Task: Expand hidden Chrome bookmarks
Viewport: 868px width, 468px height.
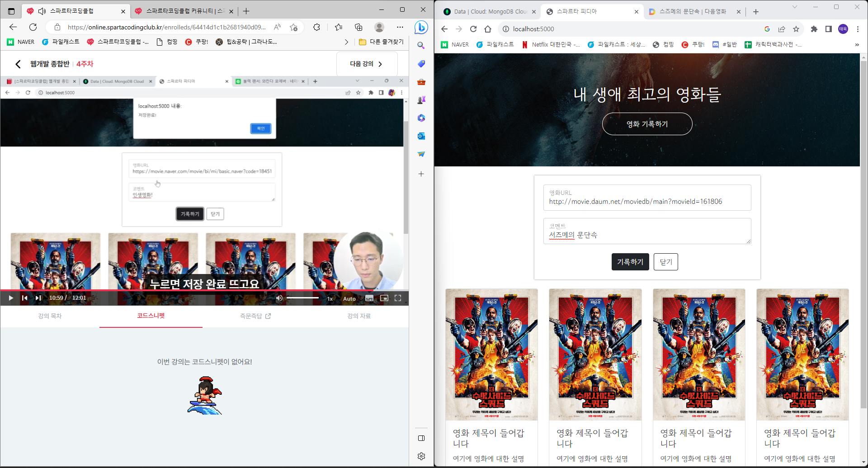Action: click(857, 44)
